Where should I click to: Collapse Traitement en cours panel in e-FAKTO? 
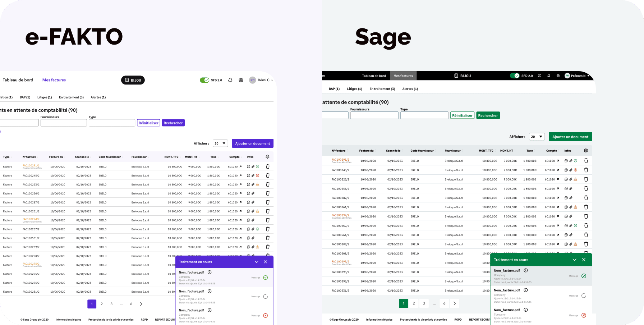coord(257,262)
